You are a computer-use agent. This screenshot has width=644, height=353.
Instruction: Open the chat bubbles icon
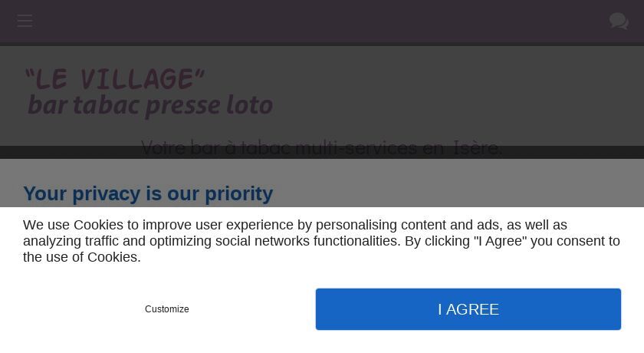pyautogui.click(x=619, y=21)
